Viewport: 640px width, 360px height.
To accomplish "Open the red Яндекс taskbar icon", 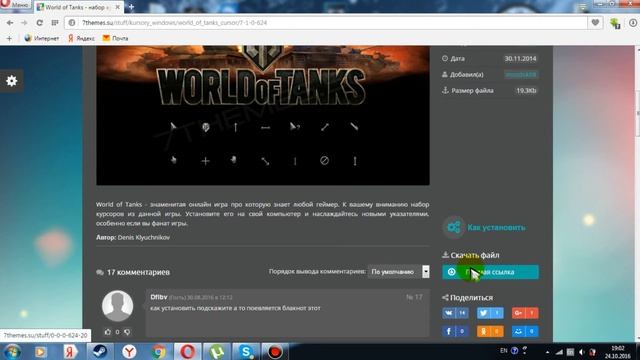I will tap(70, 351).
